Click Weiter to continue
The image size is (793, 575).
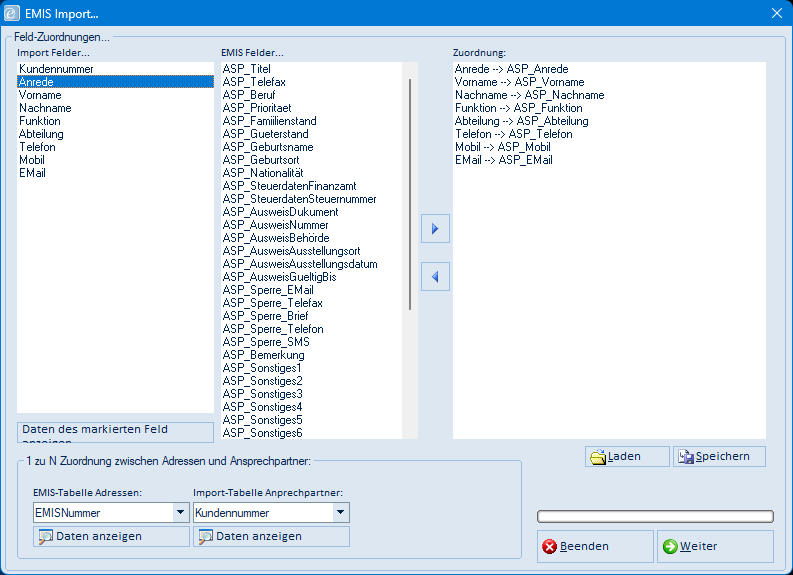pos(715,546)
